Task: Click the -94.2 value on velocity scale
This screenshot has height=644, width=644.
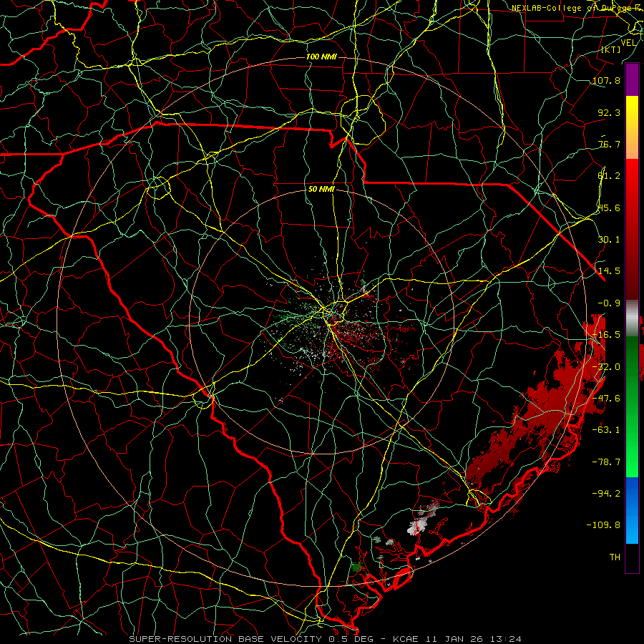Action: pyautogui.click(x=606, y=494)
